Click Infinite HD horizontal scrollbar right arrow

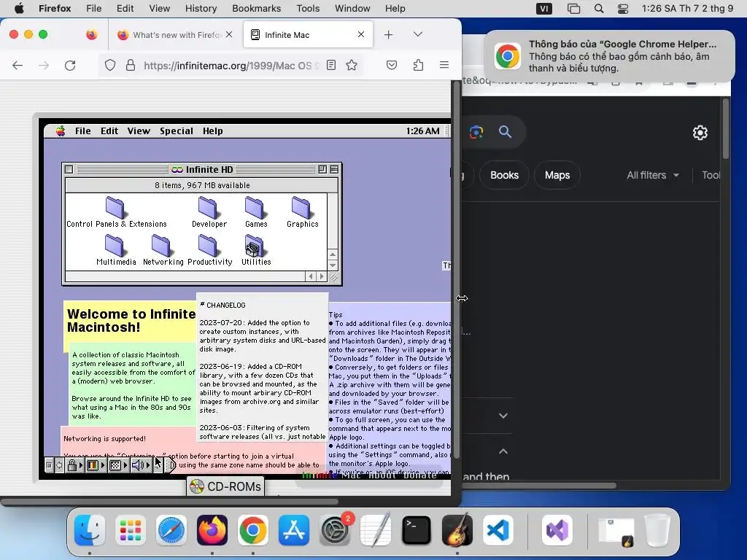322,276
